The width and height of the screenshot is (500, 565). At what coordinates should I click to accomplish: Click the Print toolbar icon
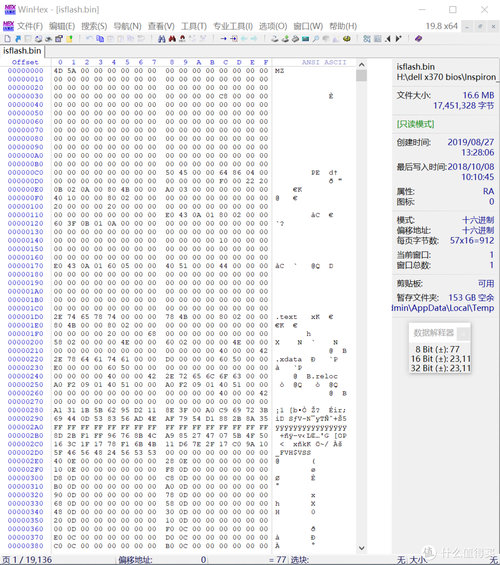[48, 39]
